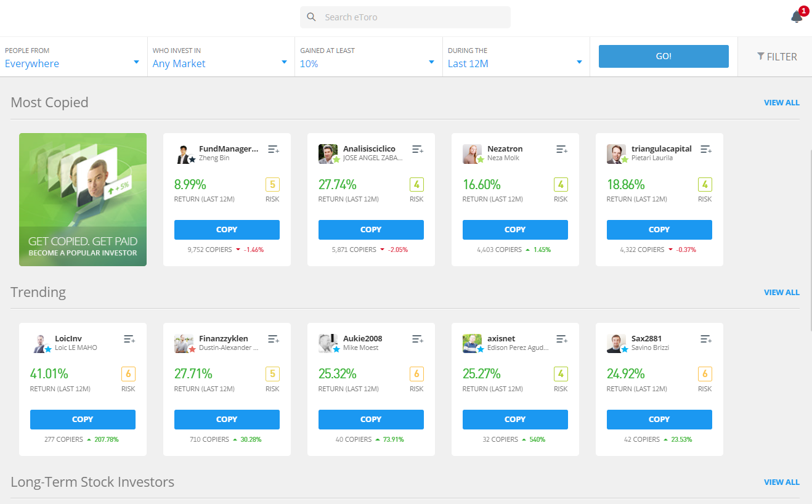
Task: Open Nezatron profile name
Action: click(505, 149)
